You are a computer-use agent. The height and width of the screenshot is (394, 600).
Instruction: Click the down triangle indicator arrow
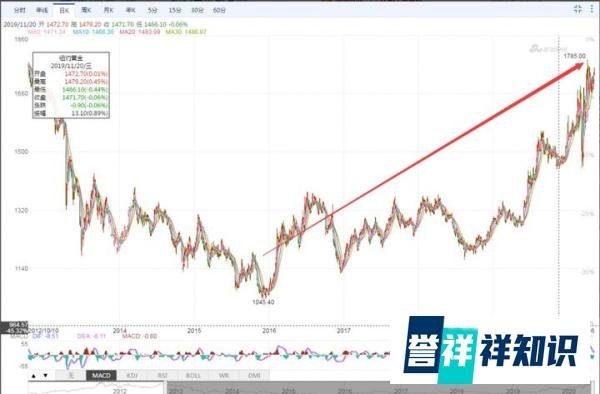46,376
